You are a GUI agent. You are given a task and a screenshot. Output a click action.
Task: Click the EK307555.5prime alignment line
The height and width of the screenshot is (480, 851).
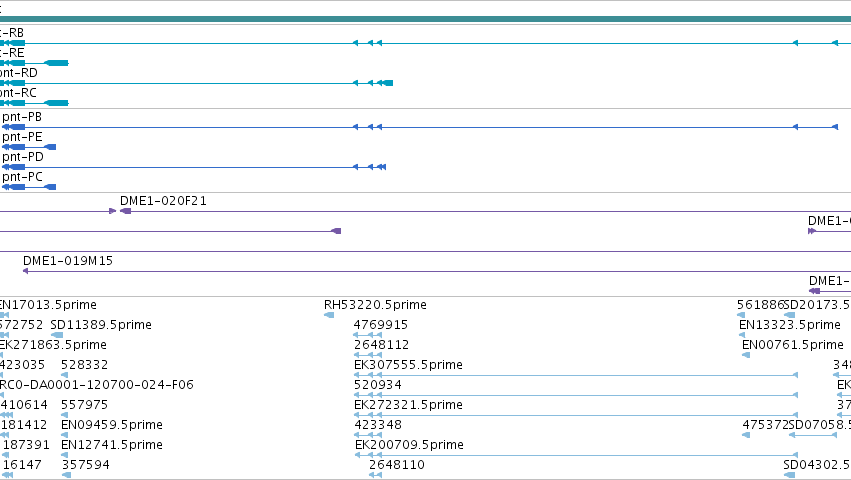point(576,375)
